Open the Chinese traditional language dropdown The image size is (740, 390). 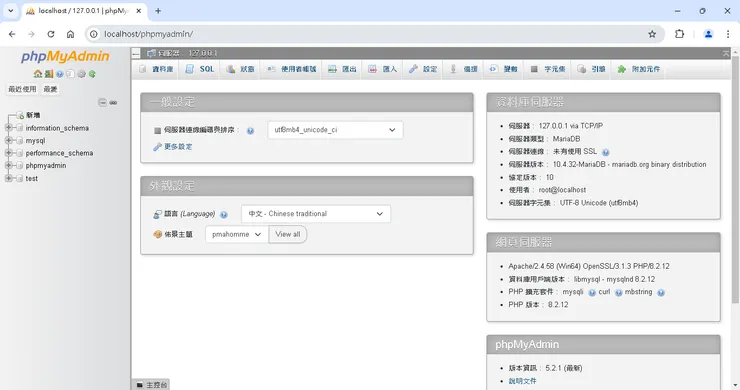[316, 214]
